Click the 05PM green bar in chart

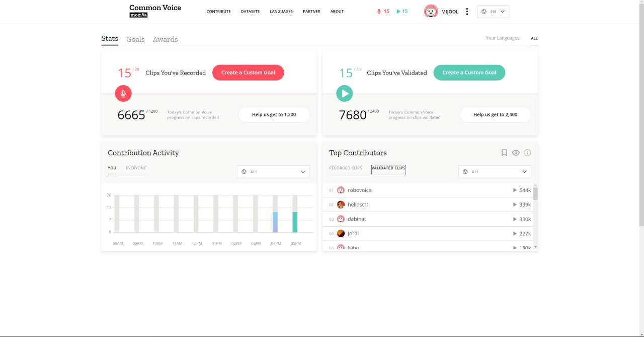pyautogui.click(x=295, y=222)
